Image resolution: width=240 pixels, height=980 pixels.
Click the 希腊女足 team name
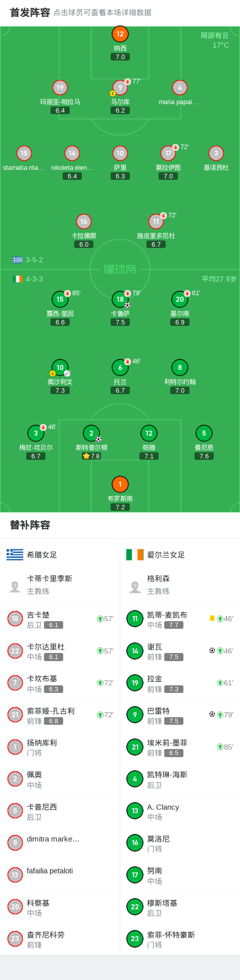click(42, 554)
